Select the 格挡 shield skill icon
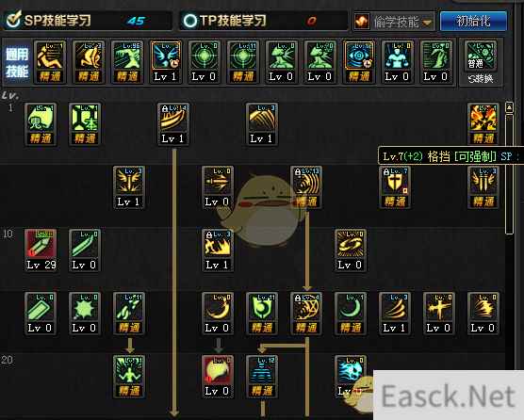The width and height of the screenshot is (524, 420). [x=395, y=187]
